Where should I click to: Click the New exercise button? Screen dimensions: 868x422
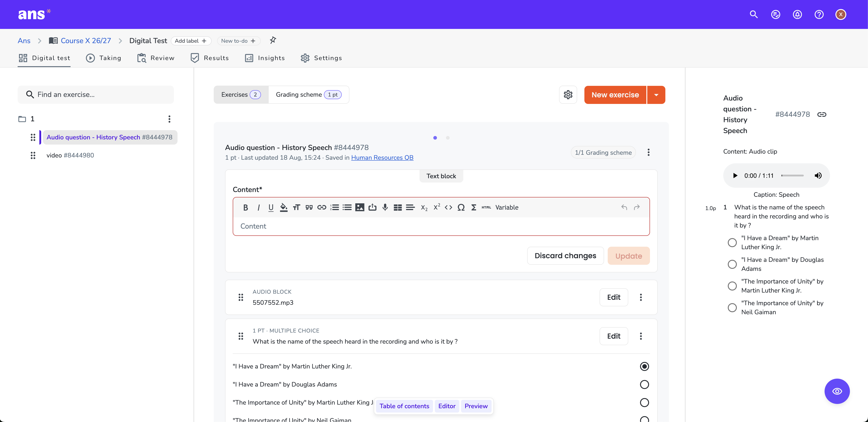point(615,95)
